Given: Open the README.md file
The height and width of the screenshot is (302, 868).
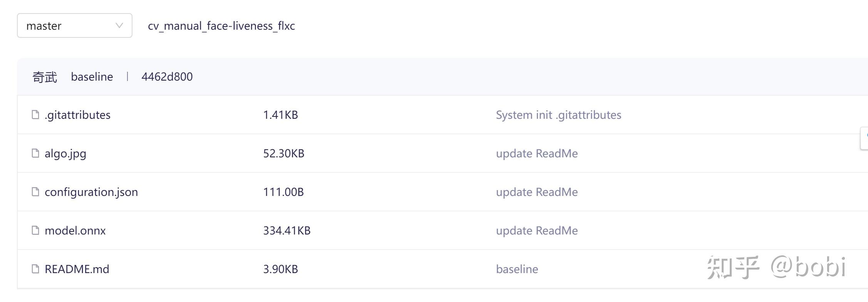Looking at the screenshot, I should [x=77, y=269].
